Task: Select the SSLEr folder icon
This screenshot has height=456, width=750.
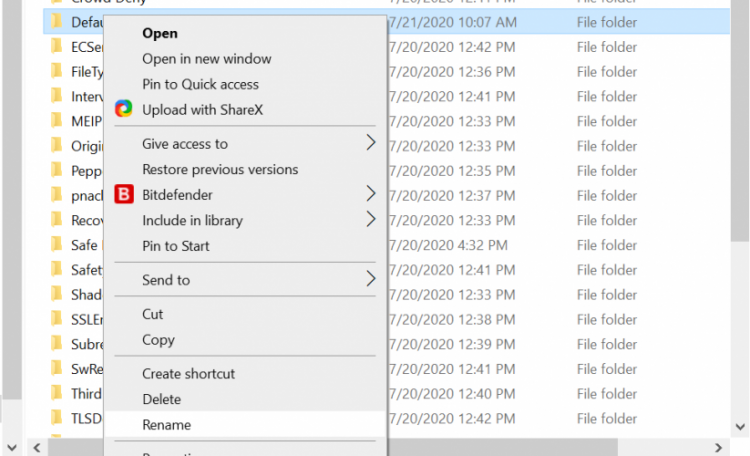Action: click(56, 319)
